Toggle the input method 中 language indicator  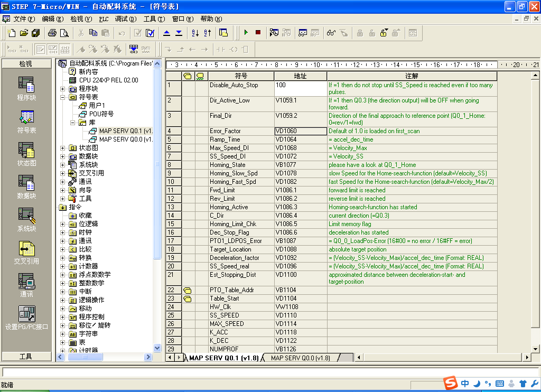(465, 384)
